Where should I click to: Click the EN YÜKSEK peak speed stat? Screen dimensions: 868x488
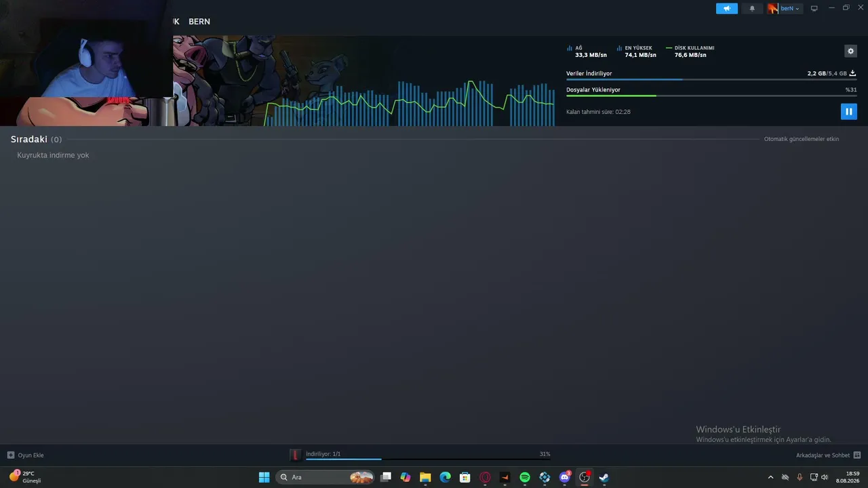pos(637,52)
